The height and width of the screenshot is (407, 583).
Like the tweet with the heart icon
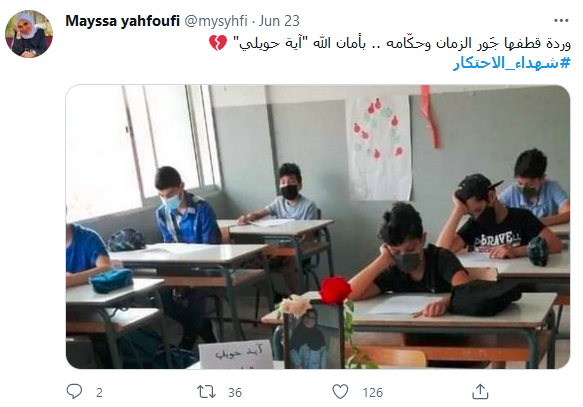tap(340, 392)
